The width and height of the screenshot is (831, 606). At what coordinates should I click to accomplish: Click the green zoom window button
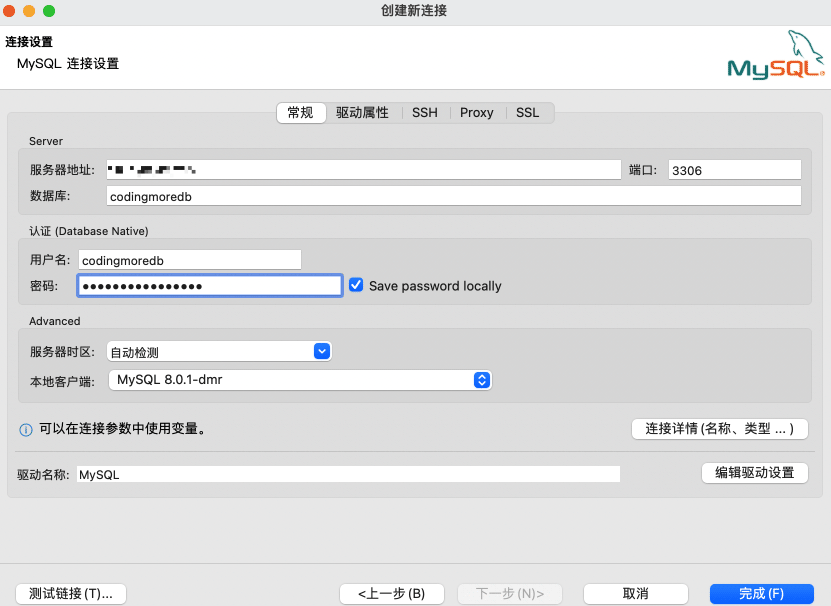click(x=49, y=11)
